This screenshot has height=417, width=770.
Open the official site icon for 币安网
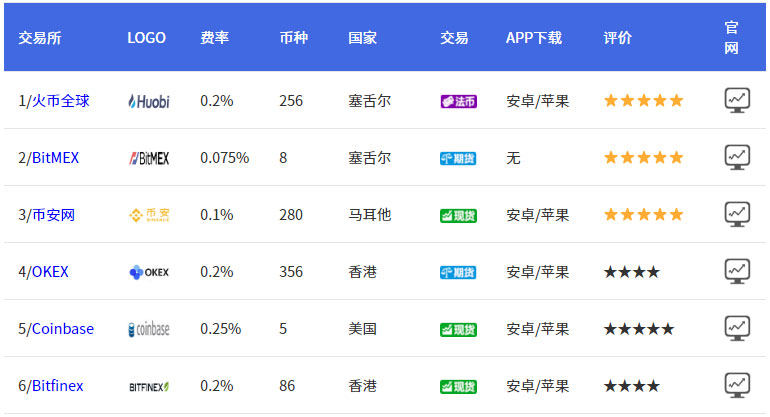(x=737, y=215)
